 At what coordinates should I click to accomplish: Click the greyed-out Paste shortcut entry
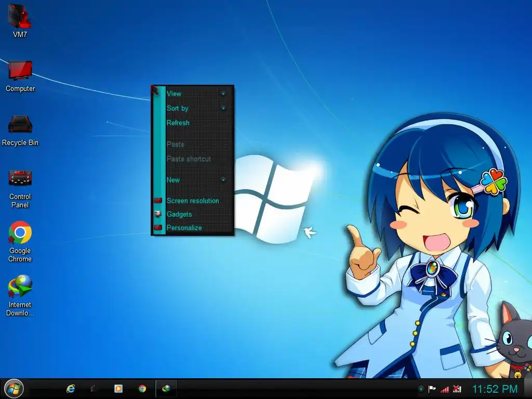[193, 159]
